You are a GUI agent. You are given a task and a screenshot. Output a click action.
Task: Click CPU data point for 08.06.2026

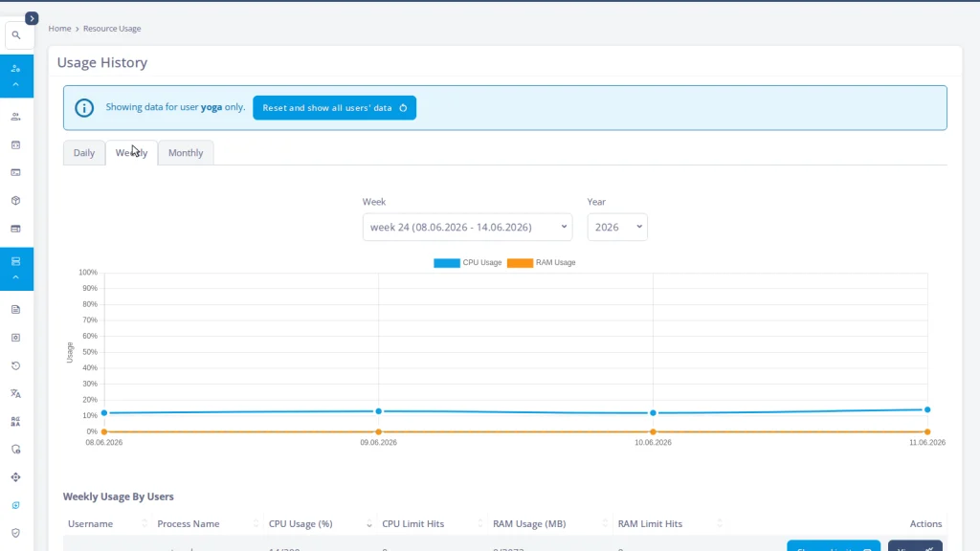click(x=104, y=413)
